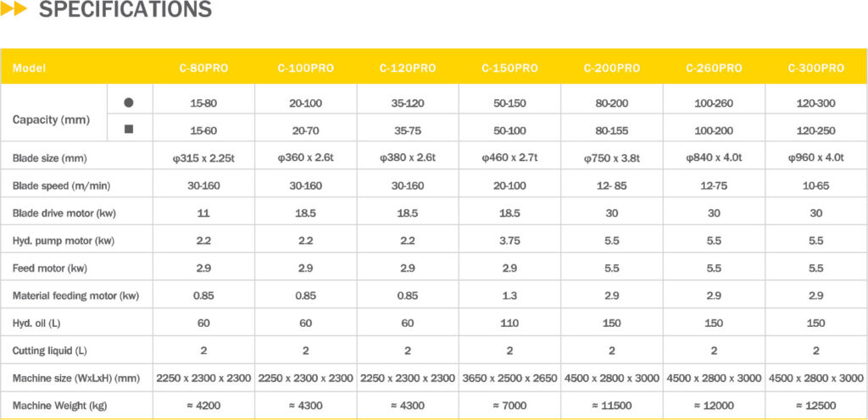Select the 110 hyd. oil value
The height and width of the screenshot is (420, 868).
click(509, 323)
